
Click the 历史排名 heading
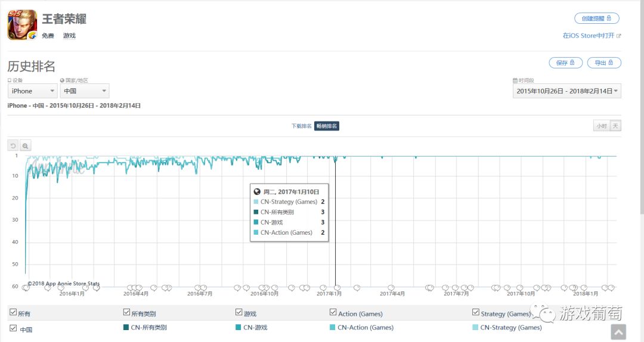click(x=31, y=66)
